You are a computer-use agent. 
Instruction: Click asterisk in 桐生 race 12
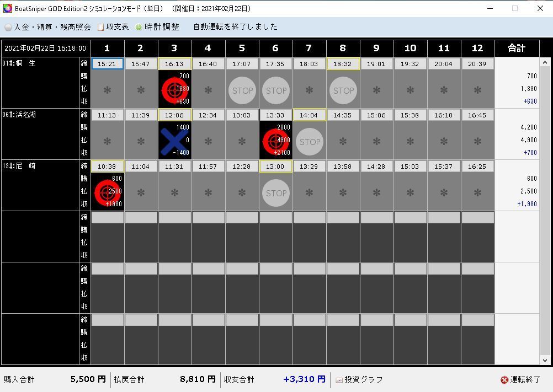477,90
